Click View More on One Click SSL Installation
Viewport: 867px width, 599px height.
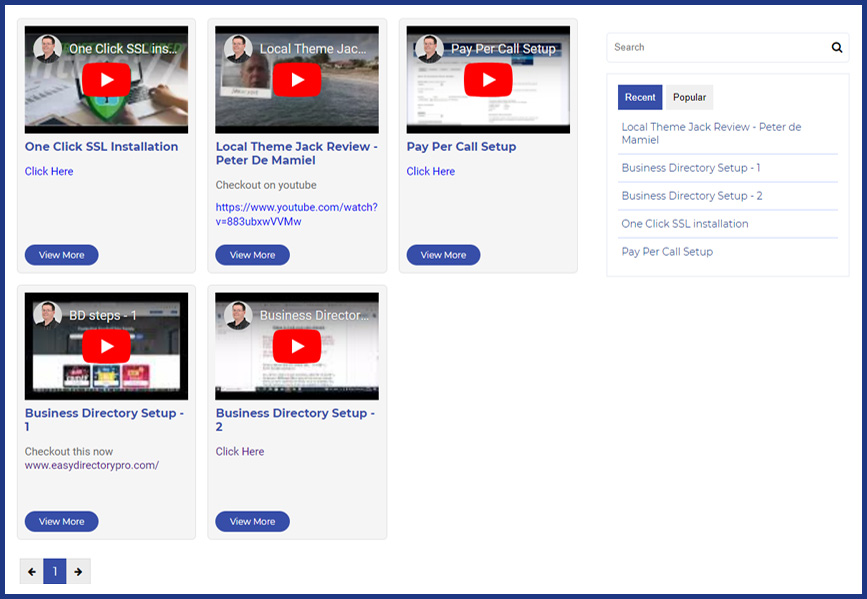[x=61, y=255]
